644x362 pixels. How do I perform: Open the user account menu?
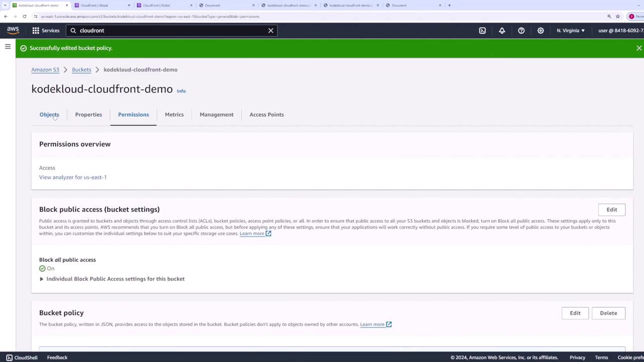pyautogui.click(x=621, y=30)
